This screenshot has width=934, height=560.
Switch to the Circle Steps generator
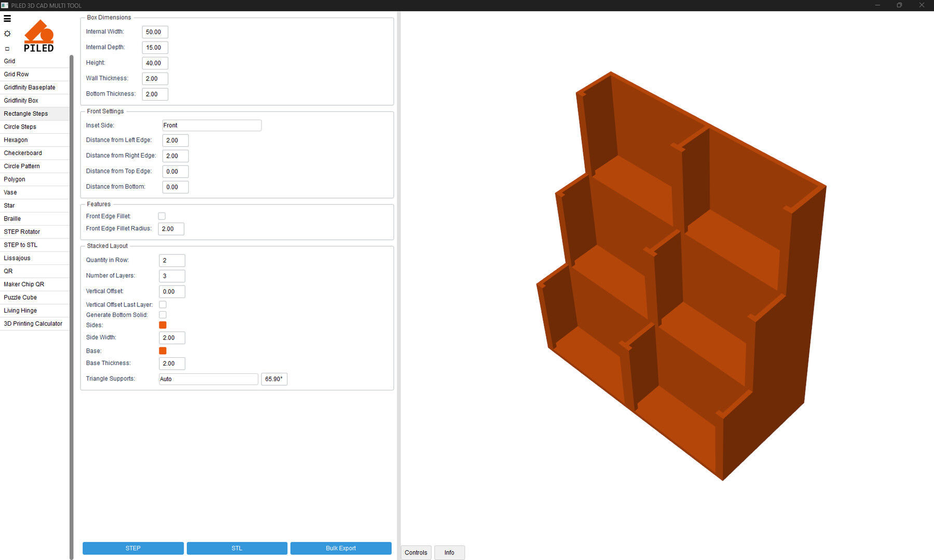[20, 127]
